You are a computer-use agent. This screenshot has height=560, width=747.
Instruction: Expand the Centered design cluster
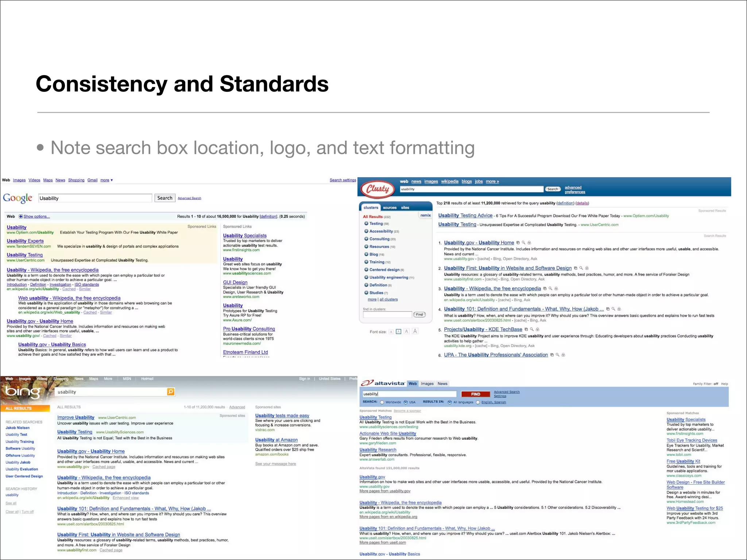click(366, 270)
